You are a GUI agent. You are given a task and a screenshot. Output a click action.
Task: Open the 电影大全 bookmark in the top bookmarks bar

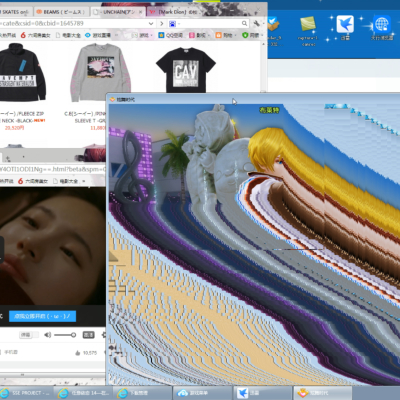68,35
